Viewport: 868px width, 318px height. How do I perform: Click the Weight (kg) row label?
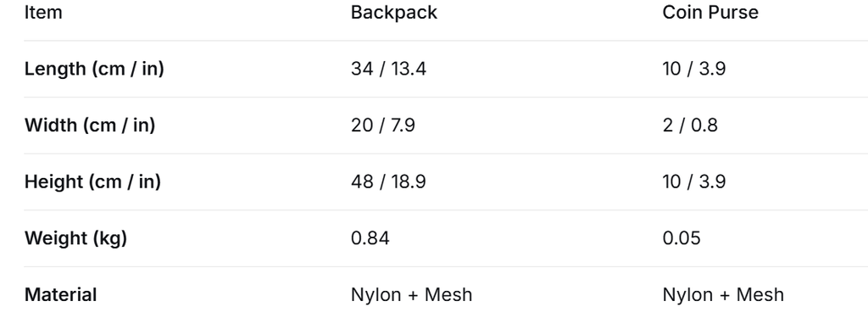click(75, 238)
